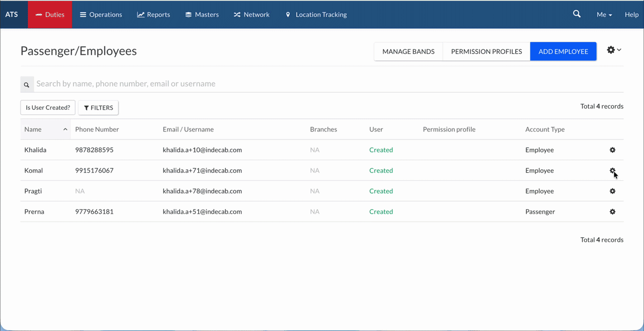Open Location Tracking menu

click(316, 15)
